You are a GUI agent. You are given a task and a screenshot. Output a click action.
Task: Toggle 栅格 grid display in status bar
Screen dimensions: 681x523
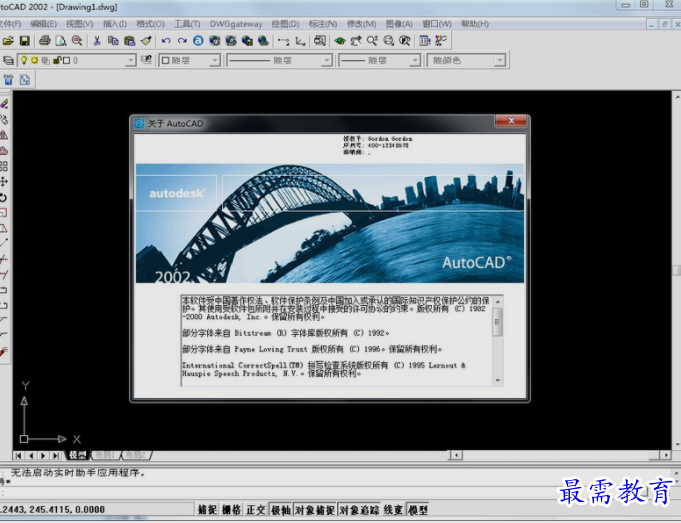(x=231, y=510)
